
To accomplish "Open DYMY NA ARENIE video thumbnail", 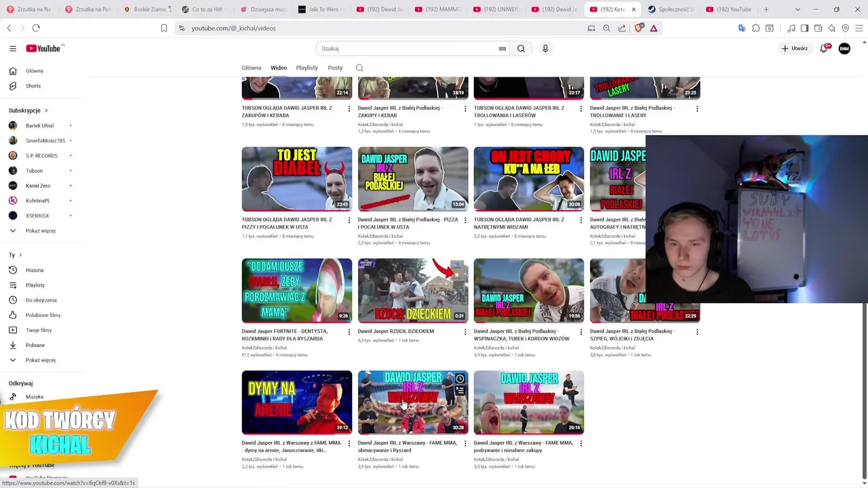I will (297, 402).
